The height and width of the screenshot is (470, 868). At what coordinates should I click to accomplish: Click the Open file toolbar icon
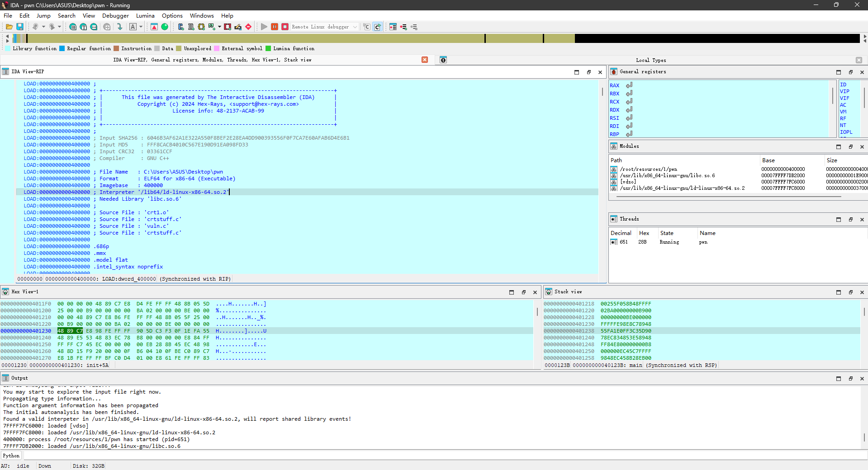pos(9,27)
